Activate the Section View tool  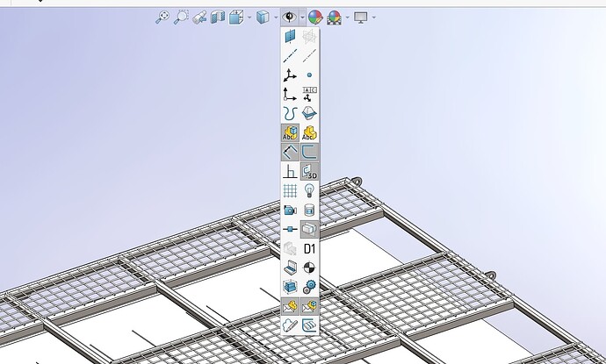pos(219,17)
